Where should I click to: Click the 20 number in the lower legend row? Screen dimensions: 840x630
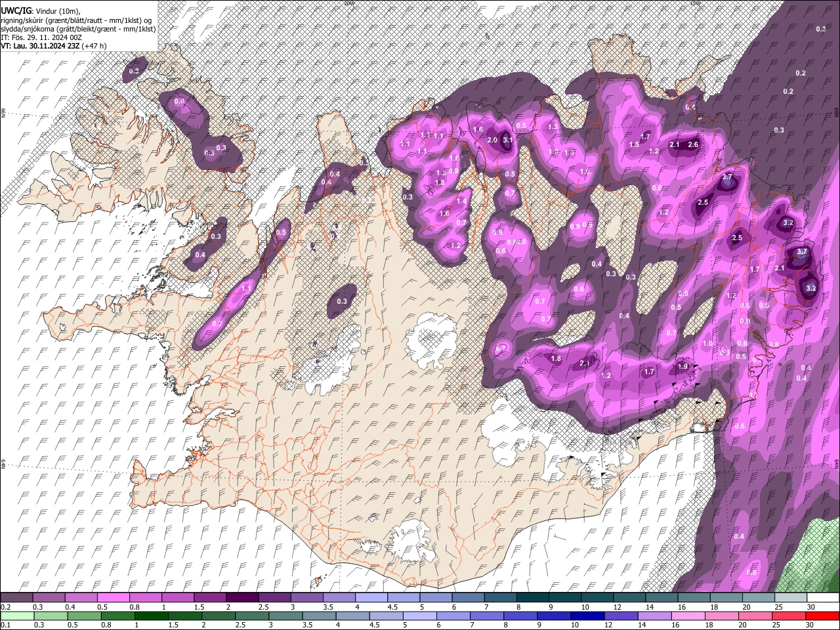(x=743, y=625)
